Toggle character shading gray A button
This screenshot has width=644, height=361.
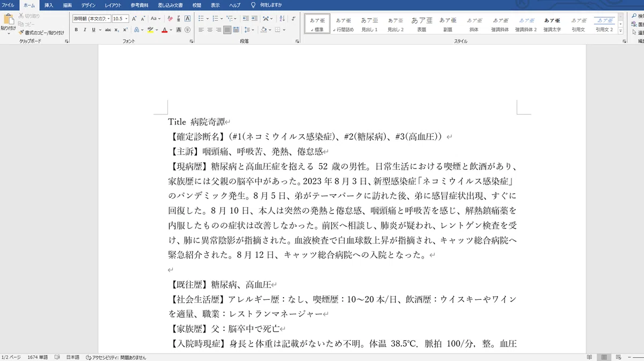click(x=179, y=30)
